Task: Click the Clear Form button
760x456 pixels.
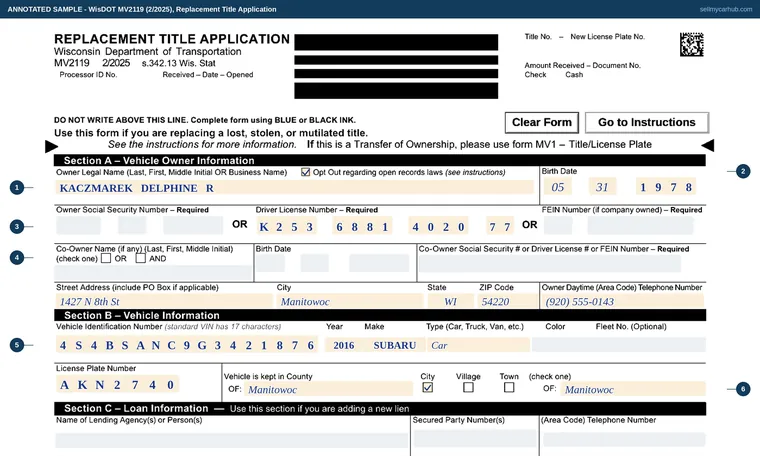Action: click(541, 123)
